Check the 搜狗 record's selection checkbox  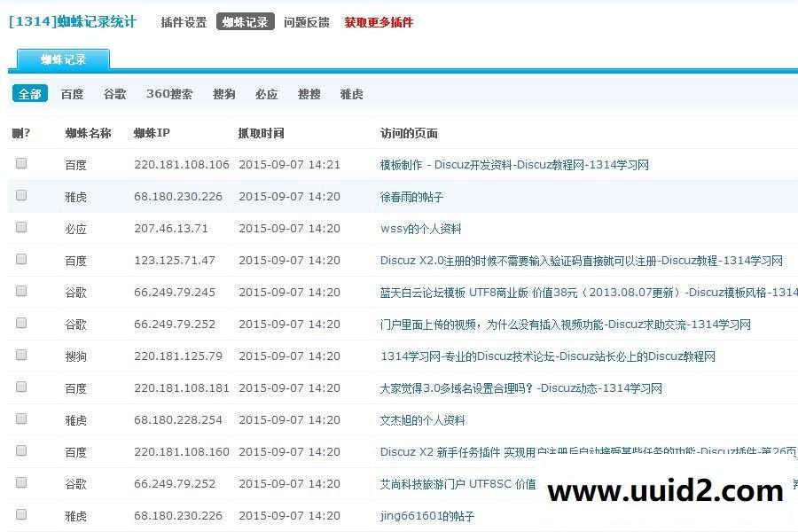click(x=20, y=356)
